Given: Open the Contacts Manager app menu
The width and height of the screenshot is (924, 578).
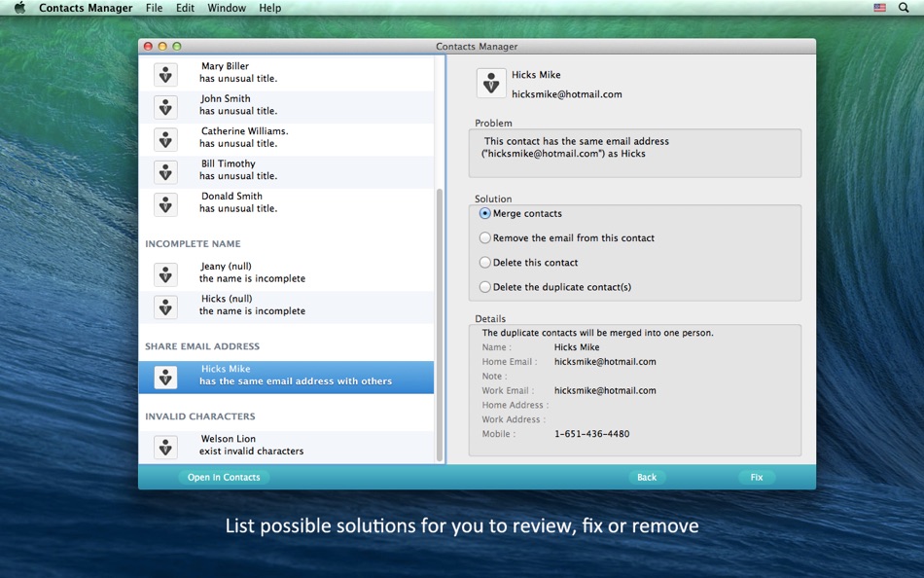Looking at the screenshot, I should pos(86,8).
